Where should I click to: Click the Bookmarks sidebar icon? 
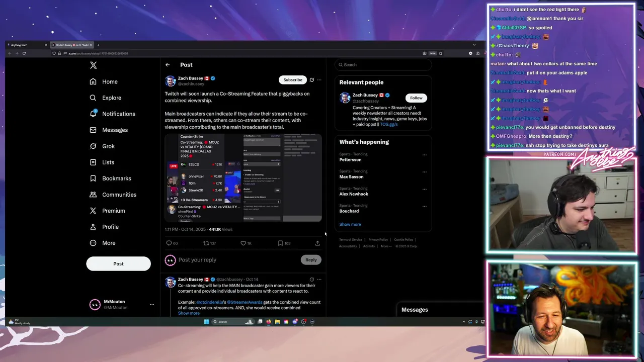point(93,178)
